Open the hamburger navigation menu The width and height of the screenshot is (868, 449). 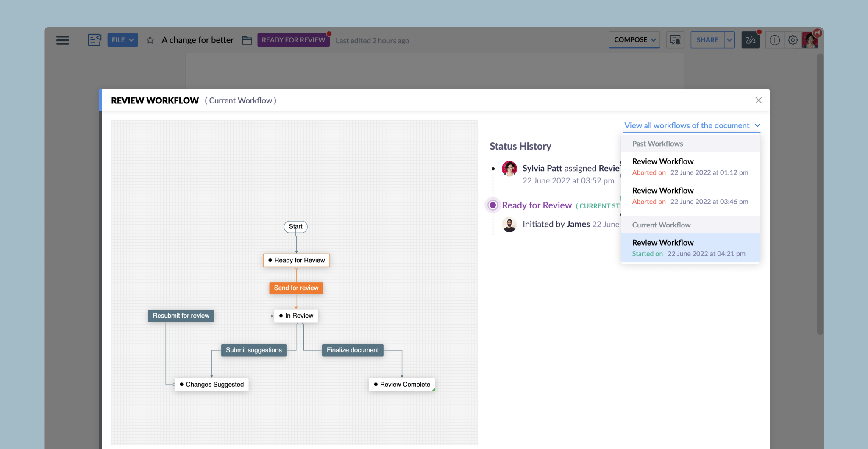tap(62, 40)
